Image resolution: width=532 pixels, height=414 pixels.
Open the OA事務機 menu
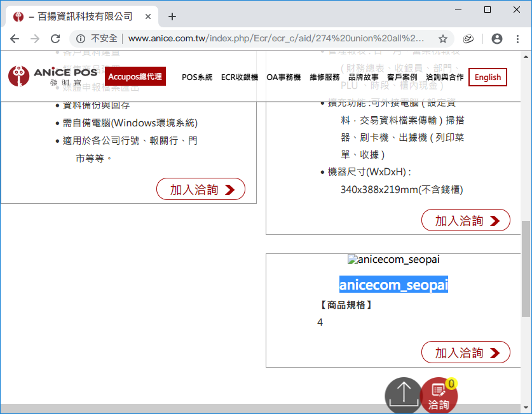(283, 77)
